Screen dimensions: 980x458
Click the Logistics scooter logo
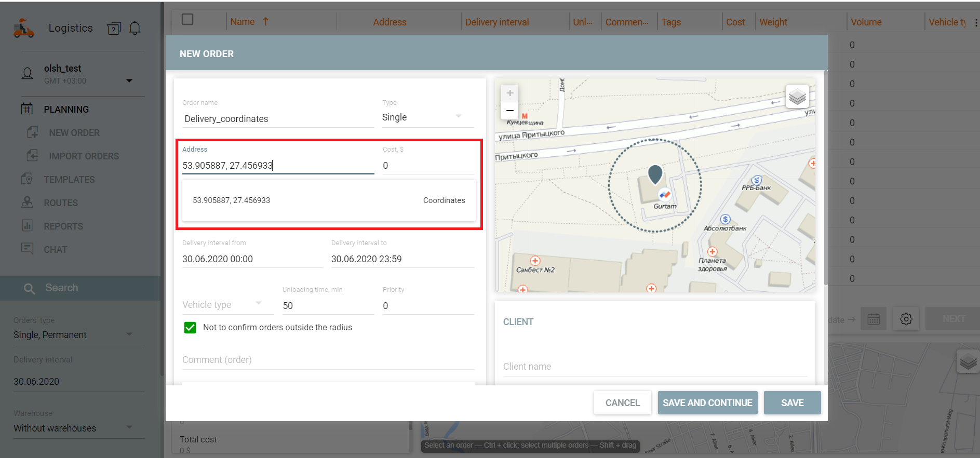pos(24,28)
